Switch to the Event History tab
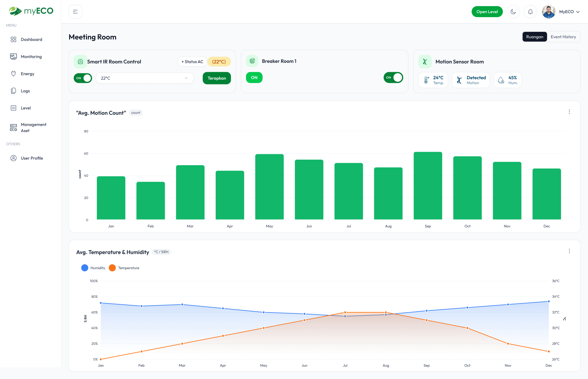The height and width of the screenshot is (379, 588). (x=563, y=36)
